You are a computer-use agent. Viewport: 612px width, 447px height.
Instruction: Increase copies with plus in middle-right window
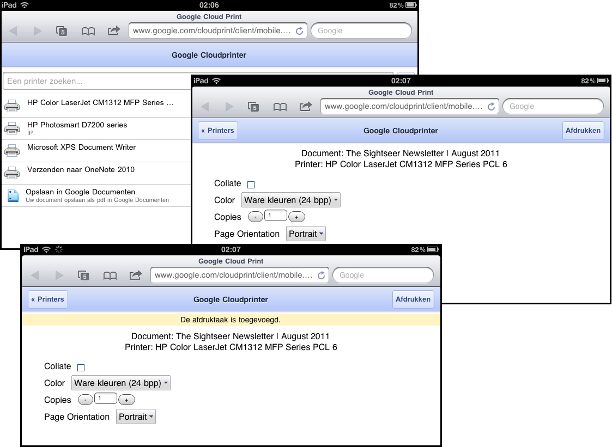click(x=297, y=217)
